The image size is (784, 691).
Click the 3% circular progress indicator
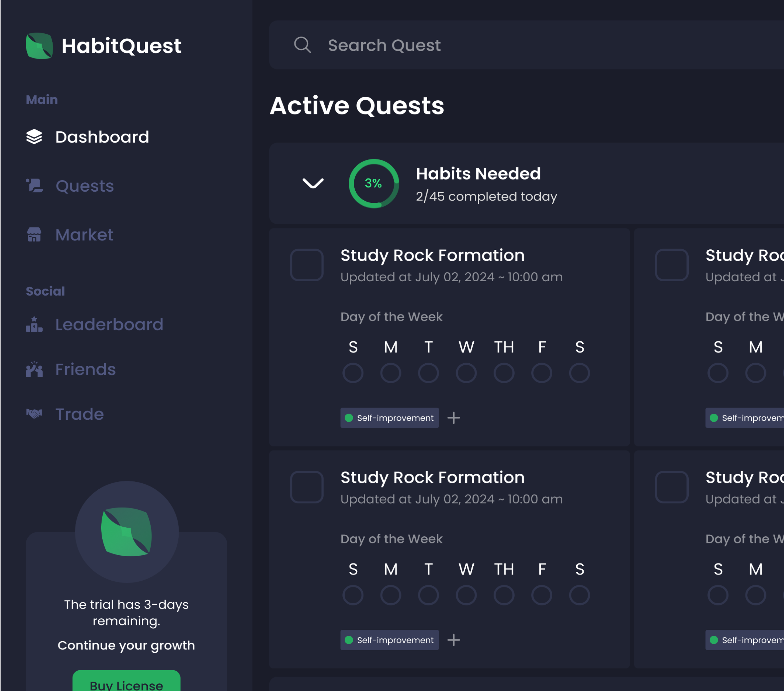373,183
